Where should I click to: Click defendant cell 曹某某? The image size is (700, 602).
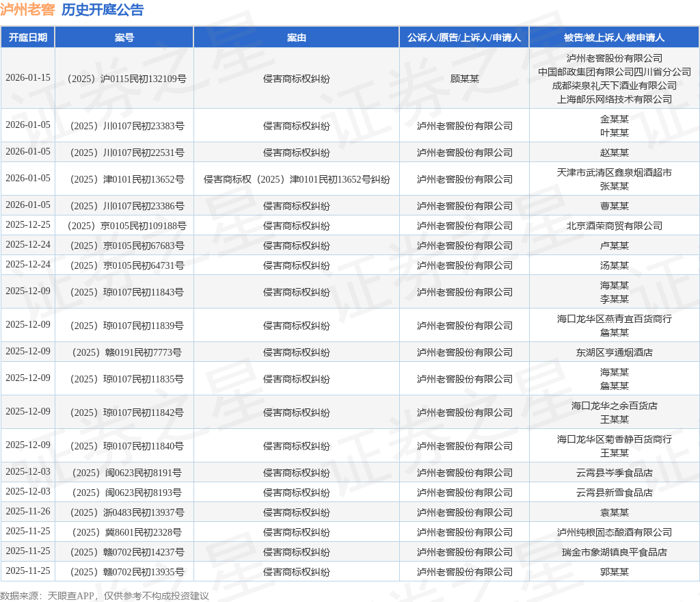click(615, 206)
